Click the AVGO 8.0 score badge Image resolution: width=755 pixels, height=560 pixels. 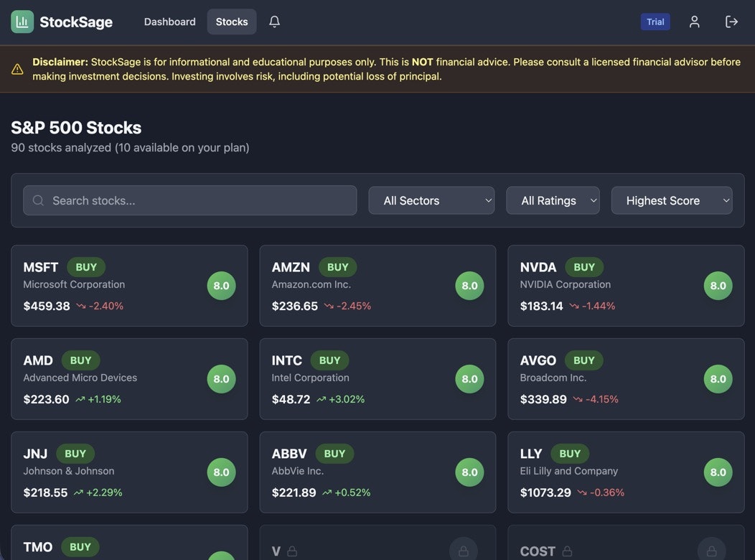click(718, 379)
